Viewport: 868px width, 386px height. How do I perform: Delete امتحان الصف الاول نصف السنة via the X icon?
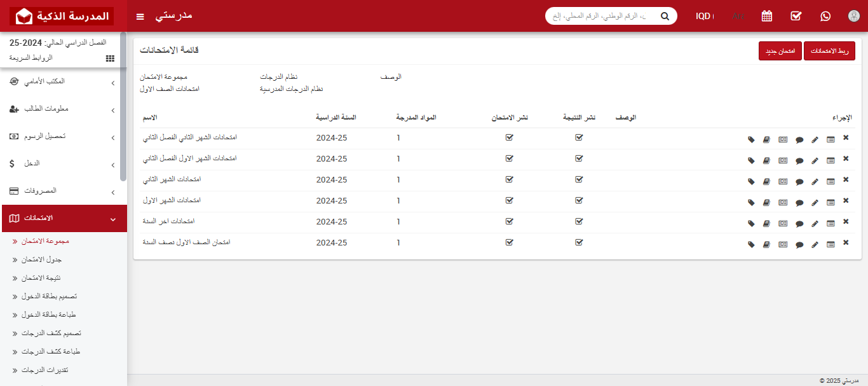coord(846,242)
